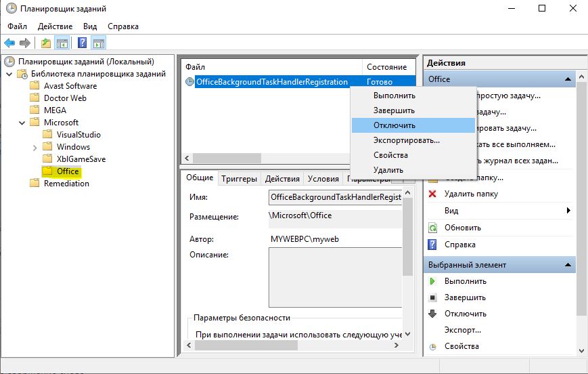Image resolution: width=588 pixels, height=374 pixels.
Task: Open the Действие menu
Action: coord(55,26)
